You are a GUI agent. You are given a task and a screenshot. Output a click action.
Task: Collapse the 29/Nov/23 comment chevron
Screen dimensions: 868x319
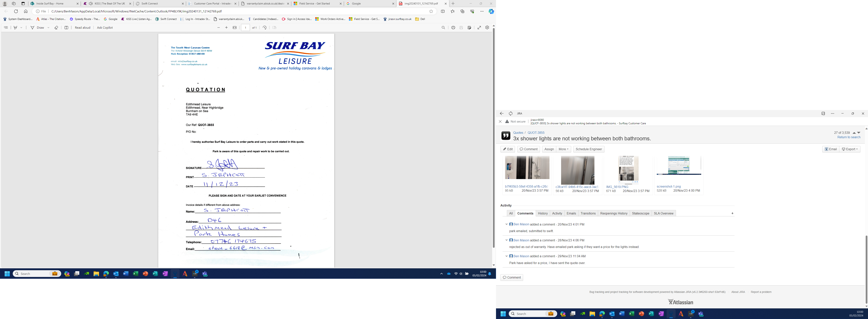[506, 256]
